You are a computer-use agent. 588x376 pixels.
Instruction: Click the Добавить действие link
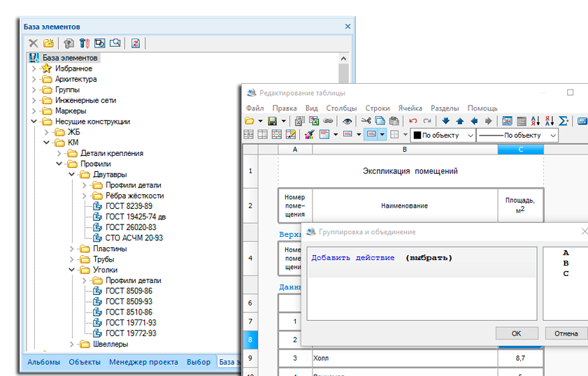coord(353,258)
